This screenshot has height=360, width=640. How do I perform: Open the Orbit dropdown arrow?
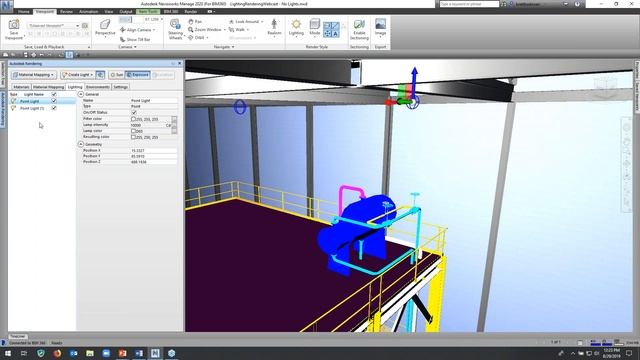click(x=207, y=38)
